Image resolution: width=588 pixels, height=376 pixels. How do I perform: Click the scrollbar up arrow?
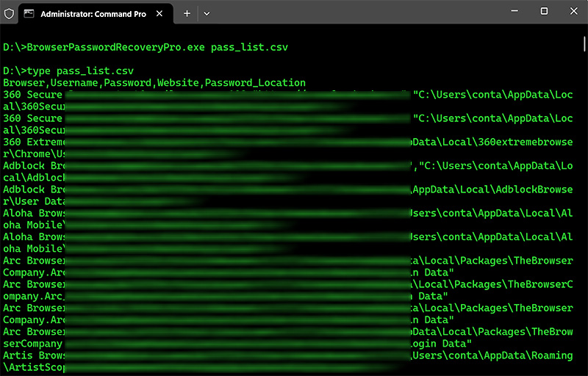coord(584,31)
